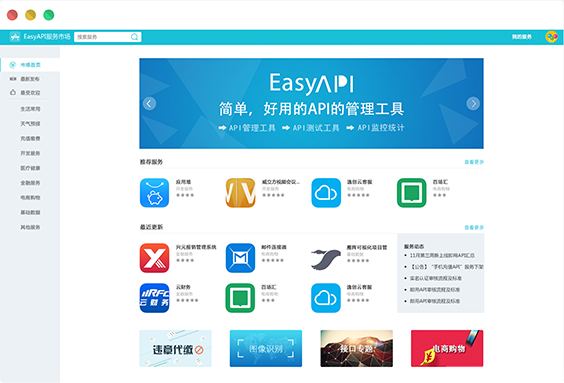Click the red macOS close button

(x=13, y=15)
